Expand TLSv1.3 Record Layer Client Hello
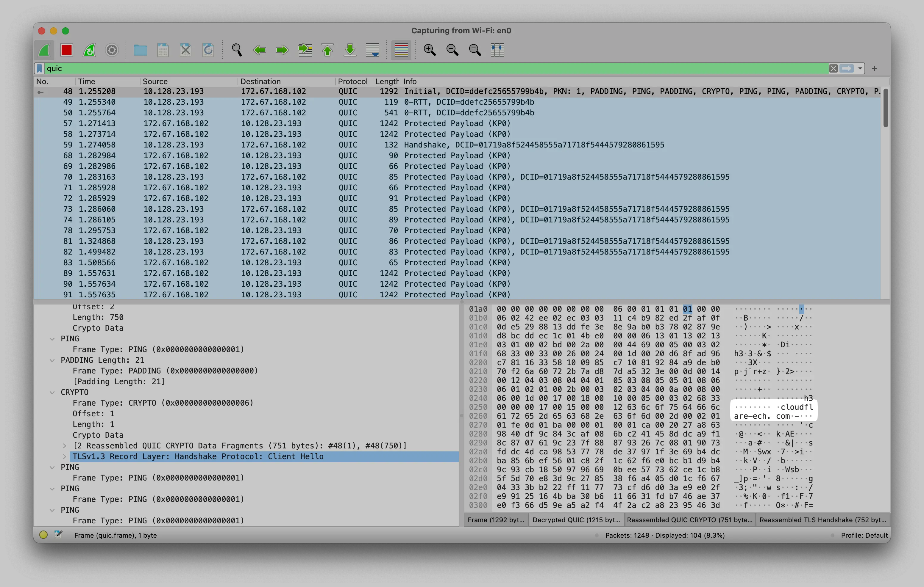This screenshot has width=924, height=587. tap(65, 457)
